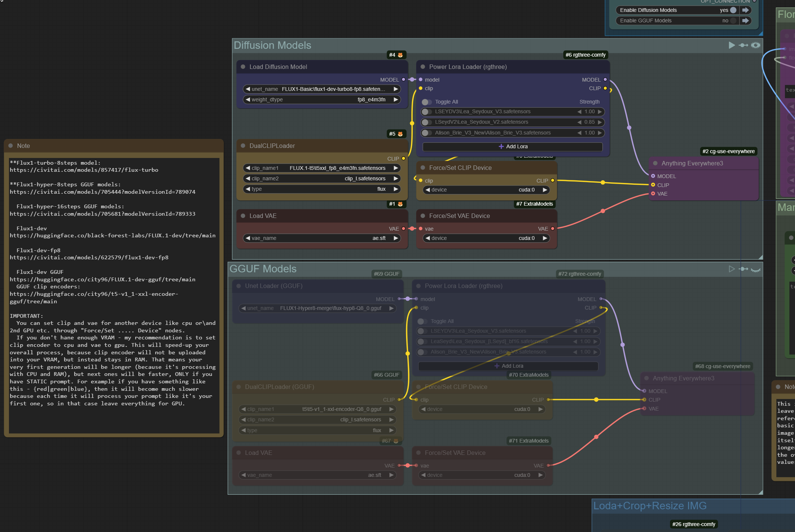Switch the Enable GGUF Models toggle on
795x532 pixels.
[x=733, y=20]
